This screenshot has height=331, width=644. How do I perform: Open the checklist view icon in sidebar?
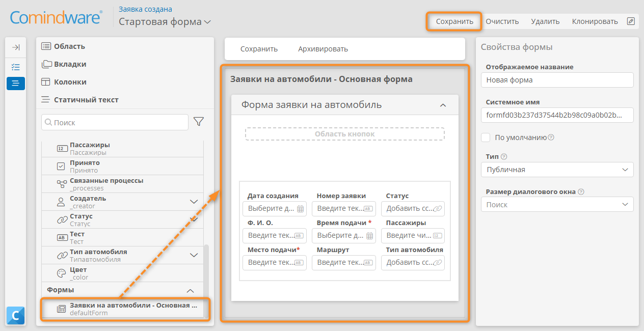click(16, 67)
